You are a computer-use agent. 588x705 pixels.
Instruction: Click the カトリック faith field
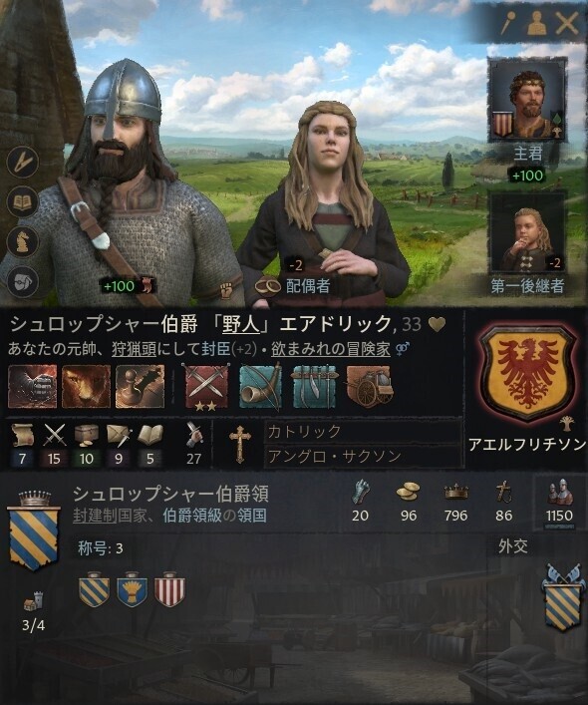(x=363, y=431)
